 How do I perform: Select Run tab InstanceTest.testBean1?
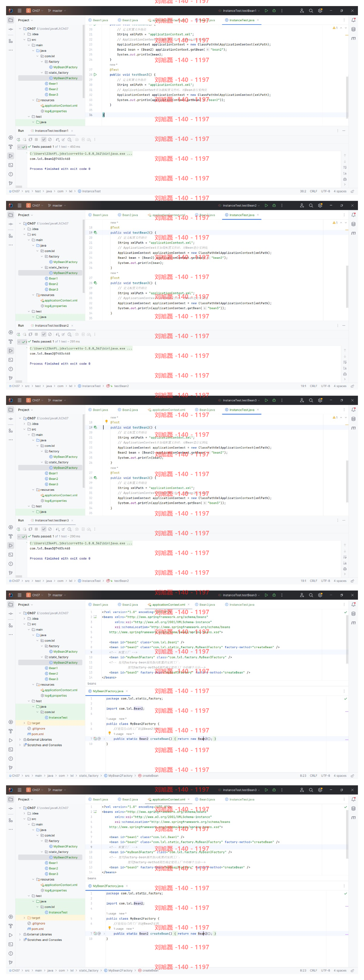52,131
